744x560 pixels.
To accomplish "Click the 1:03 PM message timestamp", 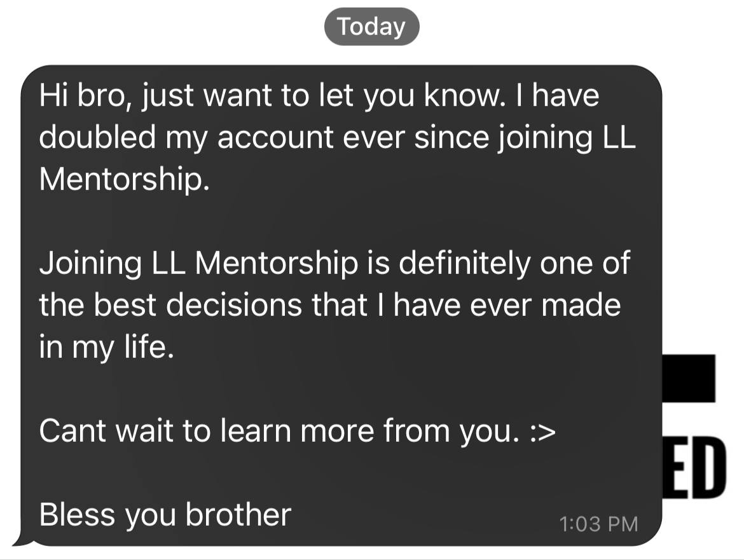I will point(598,524).
